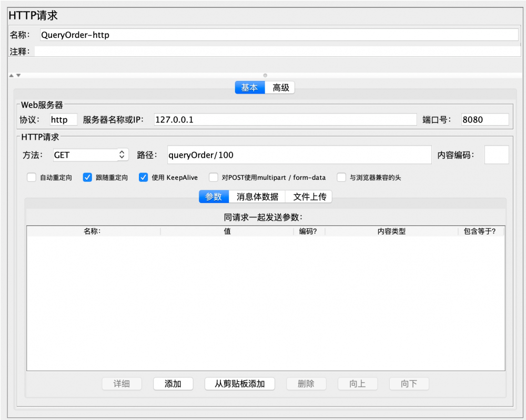Click the 删除 button
This screenshot has width=526, height=420.
(x=306, y=384)
